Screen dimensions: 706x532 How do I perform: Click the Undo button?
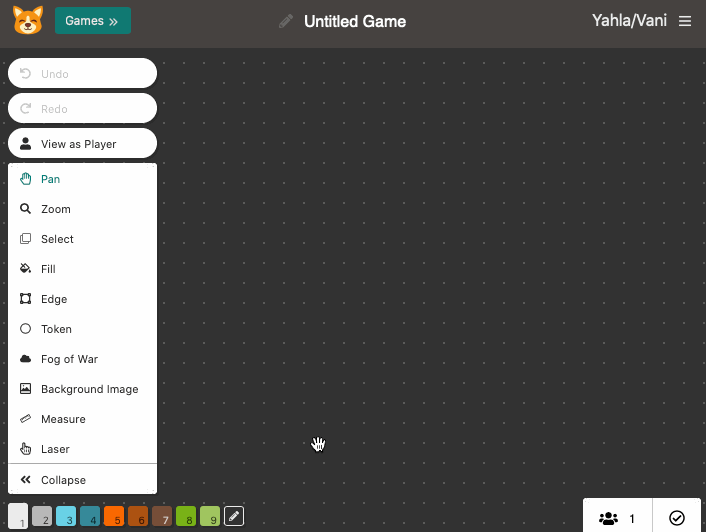tap(82, 73)
